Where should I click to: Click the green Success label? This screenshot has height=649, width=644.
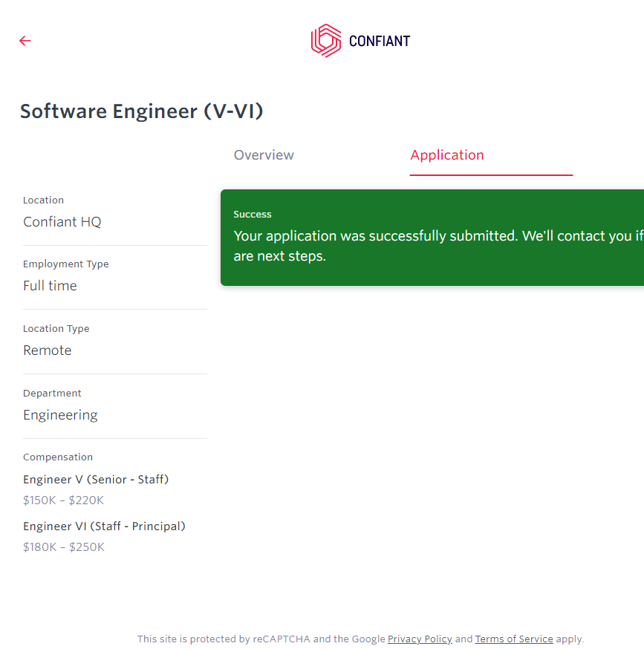click(253, 215)
